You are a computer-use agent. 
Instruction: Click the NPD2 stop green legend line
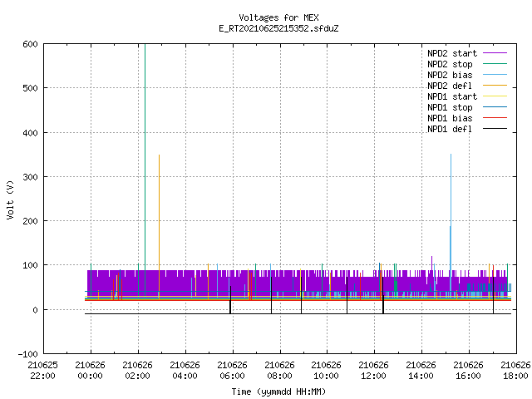[495, 64]
